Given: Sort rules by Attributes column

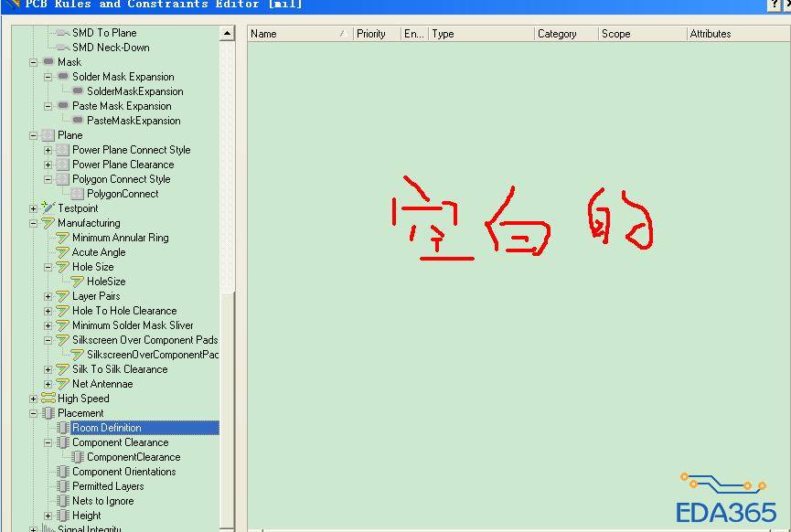Looking at the screenshot, I should [x=739, y=34].
